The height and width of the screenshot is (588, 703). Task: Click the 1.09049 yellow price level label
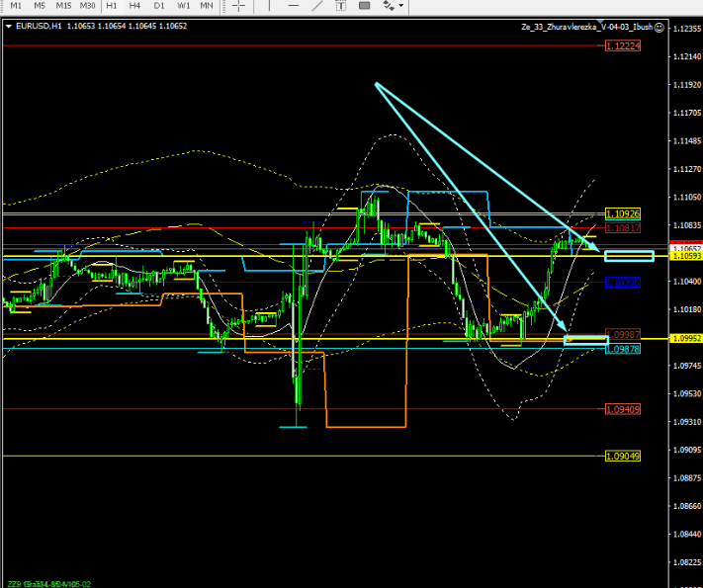click(x=622, y=456)
